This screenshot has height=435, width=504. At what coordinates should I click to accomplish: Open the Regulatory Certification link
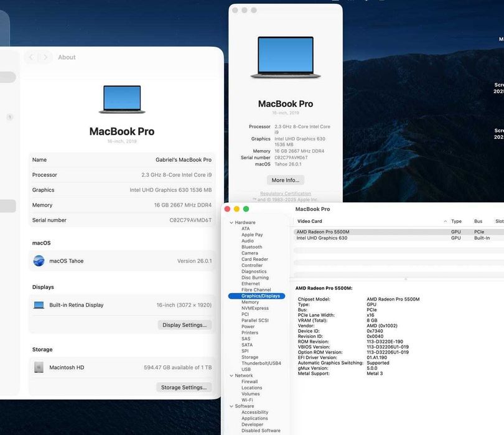tap(286, 194)
